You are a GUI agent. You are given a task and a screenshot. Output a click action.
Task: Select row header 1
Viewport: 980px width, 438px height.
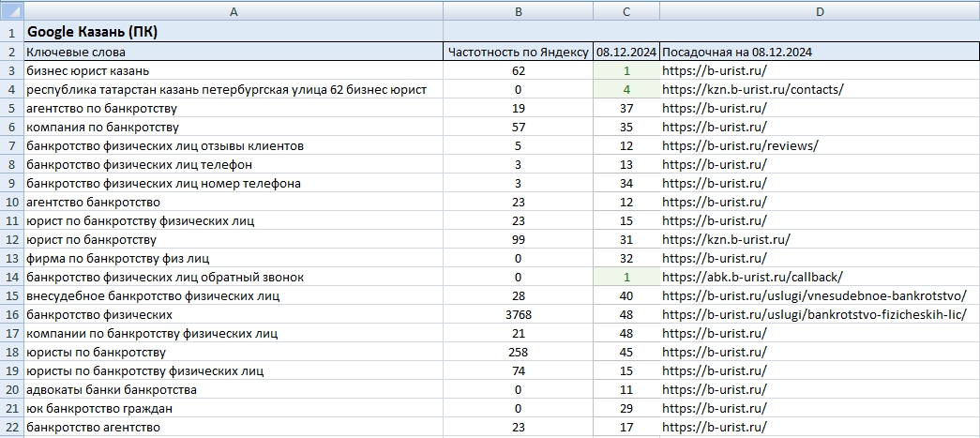[x=12, y=32]
